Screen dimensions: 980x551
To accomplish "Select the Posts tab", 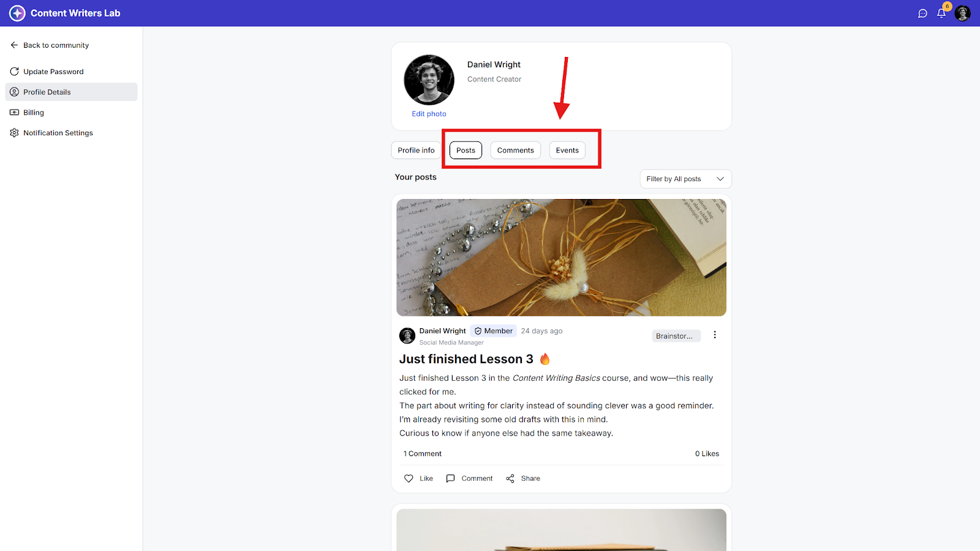I will [x=466, y=151].
